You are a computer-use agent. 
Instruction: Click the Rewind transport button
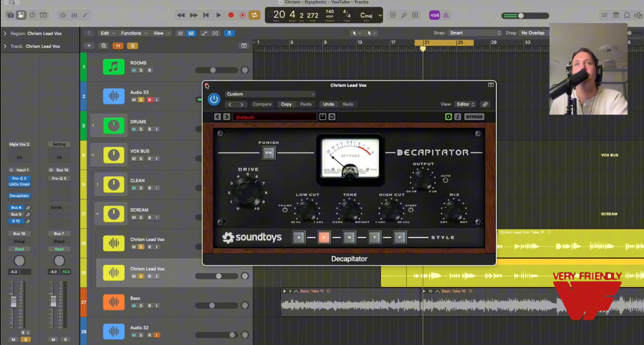pos(181,15)
